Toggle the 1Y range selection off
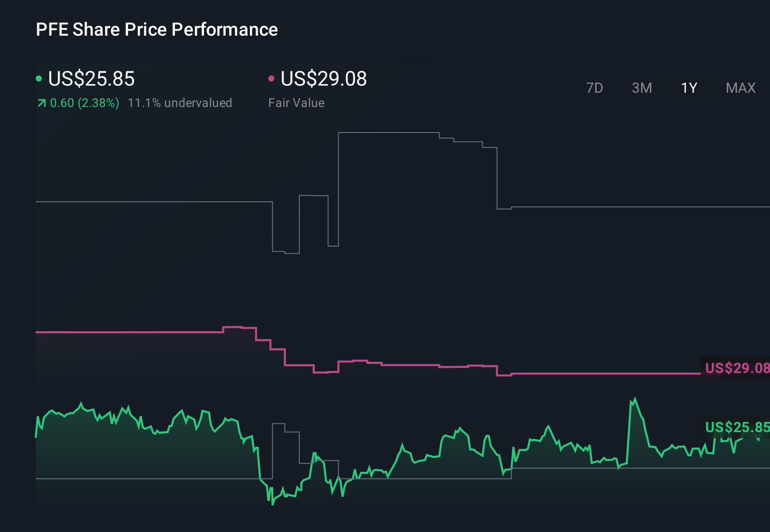 [x=688, y=88]
